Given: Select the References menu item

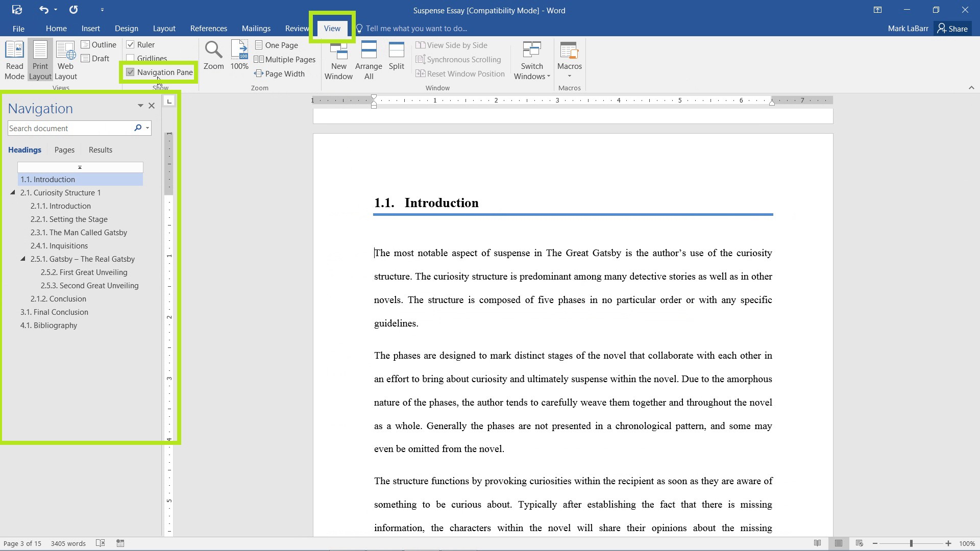Looking at the screenshot, I should click(208, 28).
